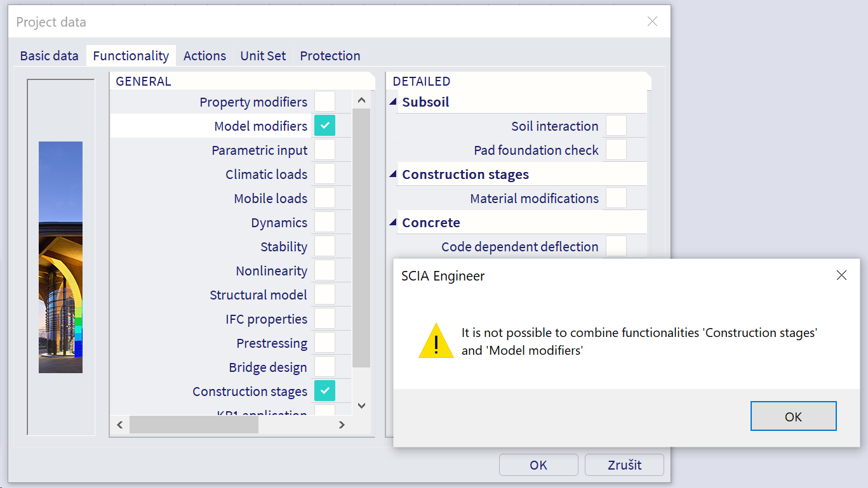Click OK on the SCIA Engineer warning
The height and width of the screenshot is (488, 868).
coord(793,416)
